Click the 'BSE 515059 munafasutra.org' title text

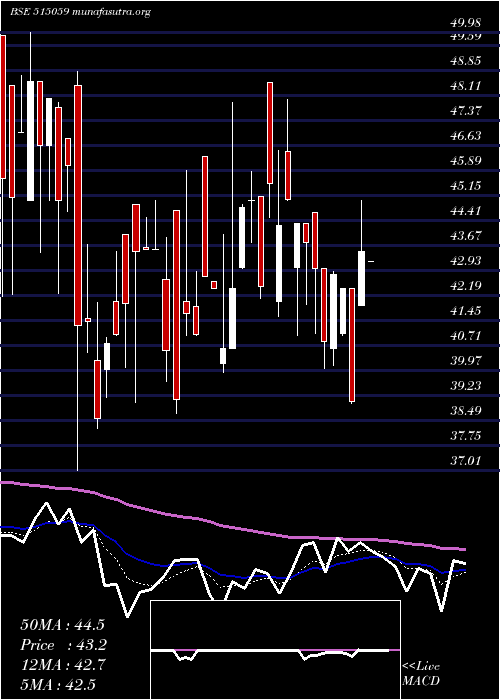pos(80,12)
